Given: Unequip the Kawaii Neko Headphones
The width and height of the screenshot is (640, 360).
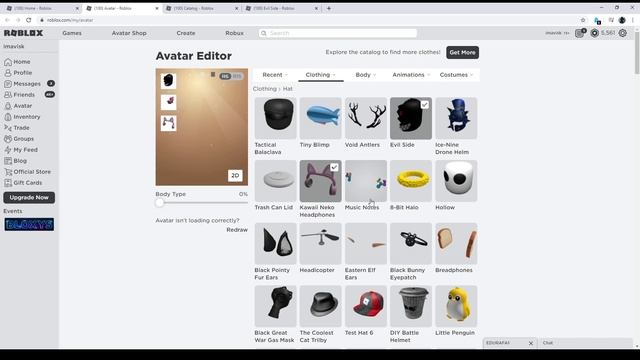Looking at the screenshot, I should (x=320, y=181).
